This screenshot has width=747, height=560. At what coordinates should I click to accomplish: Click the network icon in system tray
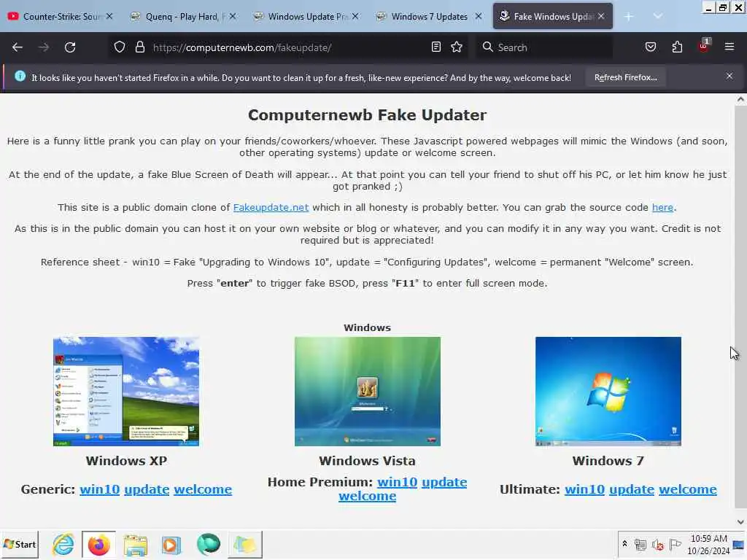point(640,544)
